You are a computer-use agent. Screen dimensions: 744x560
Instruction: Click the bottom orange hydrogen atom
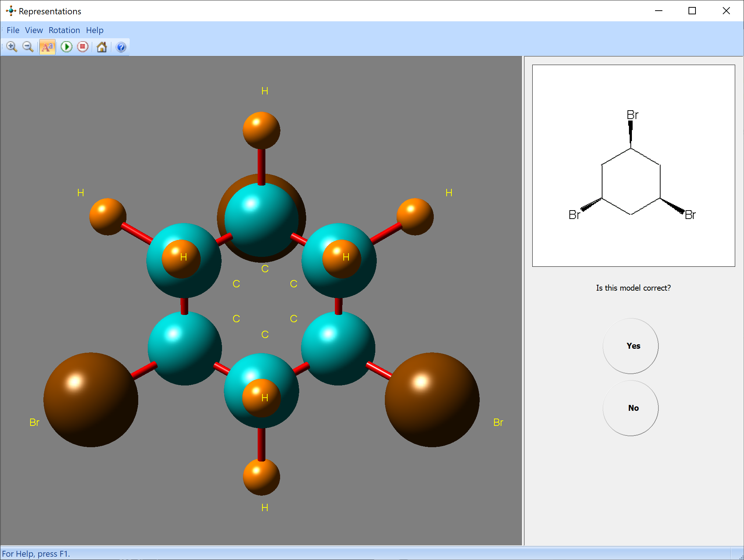tap(261, 477)
